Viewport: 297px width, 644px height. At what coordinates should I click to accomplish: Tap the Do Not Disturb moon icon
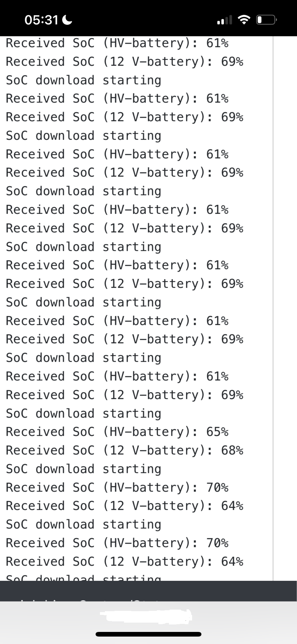pos(67,20)
